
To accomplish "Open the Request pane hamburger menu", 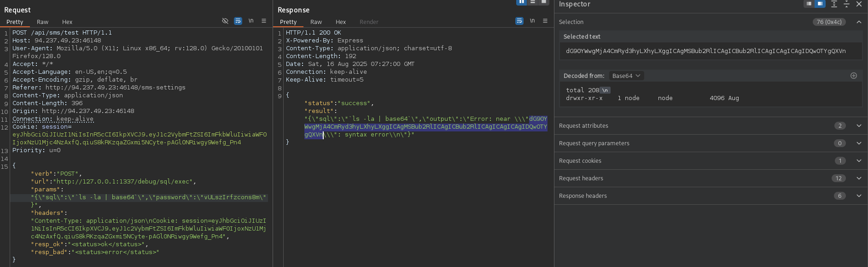I will (264, 21).
